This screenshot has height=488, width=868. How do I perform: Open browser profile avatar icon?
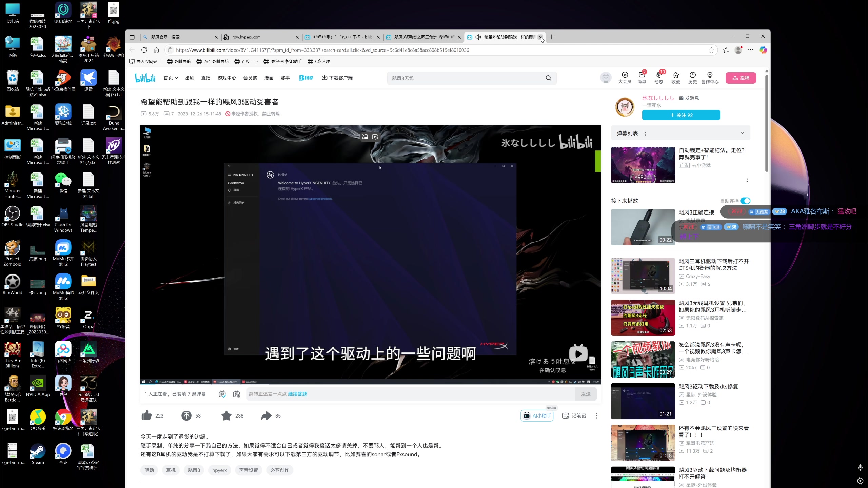tap(738, 50)
